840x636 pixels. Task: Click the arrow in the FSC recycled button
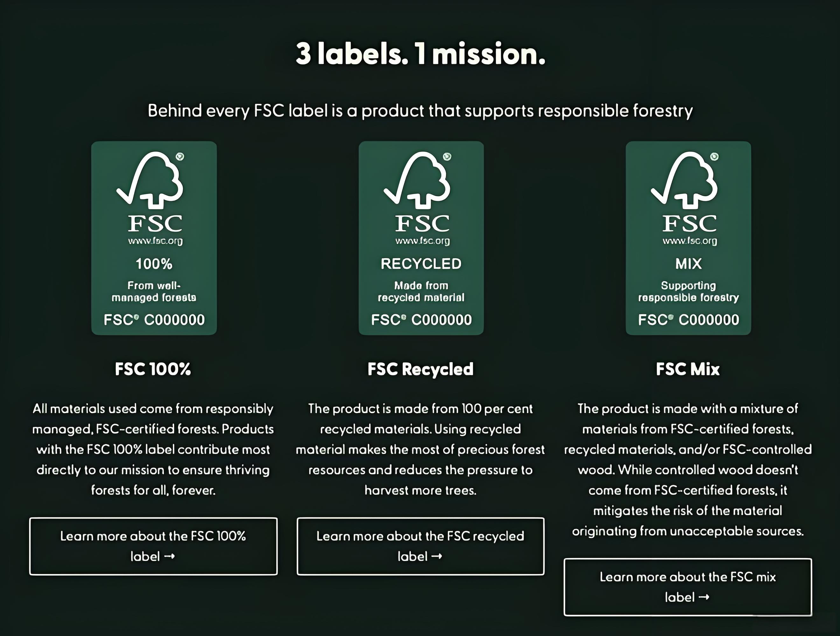(437, 556)
